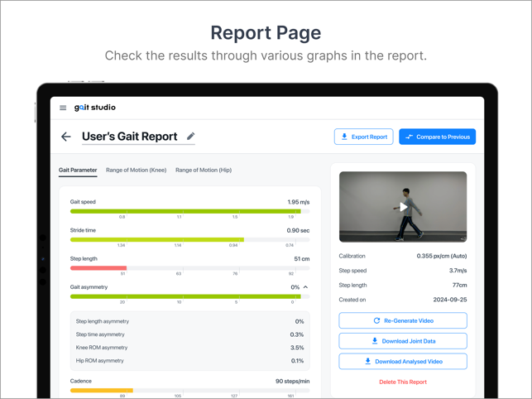Click Delete This Report link
532x399 pixels.
tap(403, 382)
